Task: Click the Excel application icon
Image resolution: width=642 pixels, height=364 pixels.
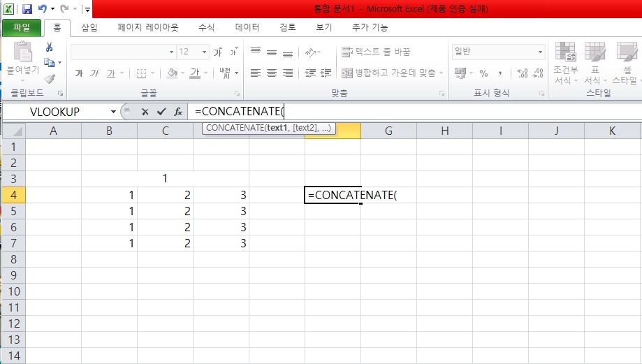Action: [8, 8]
